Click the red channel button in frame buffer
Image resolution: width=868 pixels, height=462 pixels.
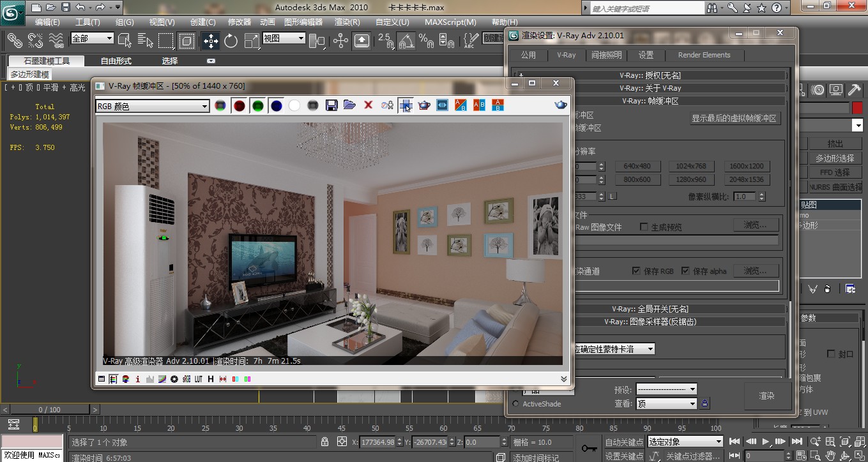point(239,105)
